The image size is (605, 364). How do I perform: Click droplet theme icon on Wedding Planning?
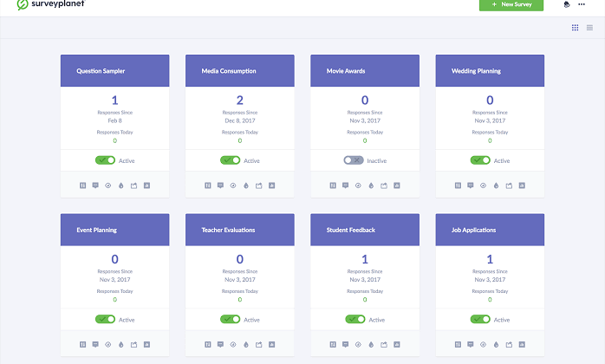coord(496,185)
